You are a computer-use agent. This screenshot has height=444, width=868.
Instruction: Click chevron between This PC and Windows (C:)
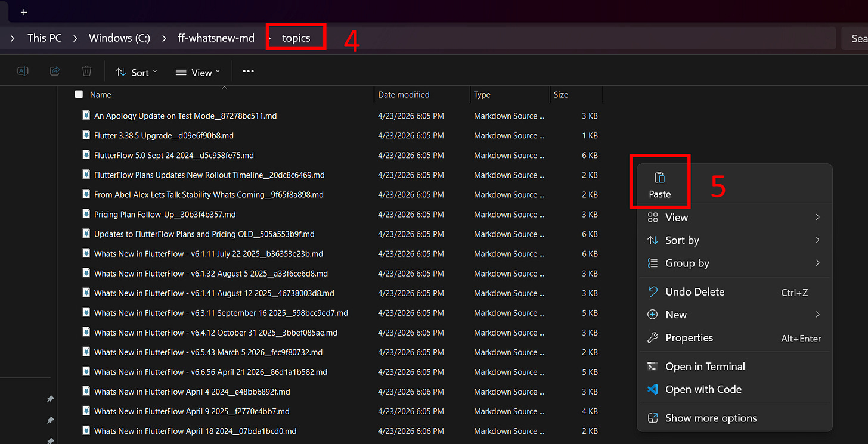click(75, 38)
